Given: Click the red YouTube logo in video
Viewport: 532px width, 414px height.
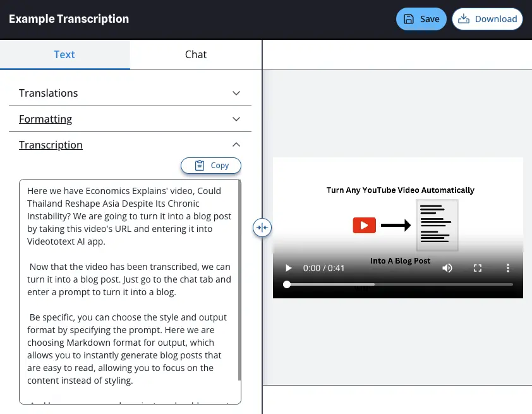Looking at the screenshot, I should (x=365, y=225).
